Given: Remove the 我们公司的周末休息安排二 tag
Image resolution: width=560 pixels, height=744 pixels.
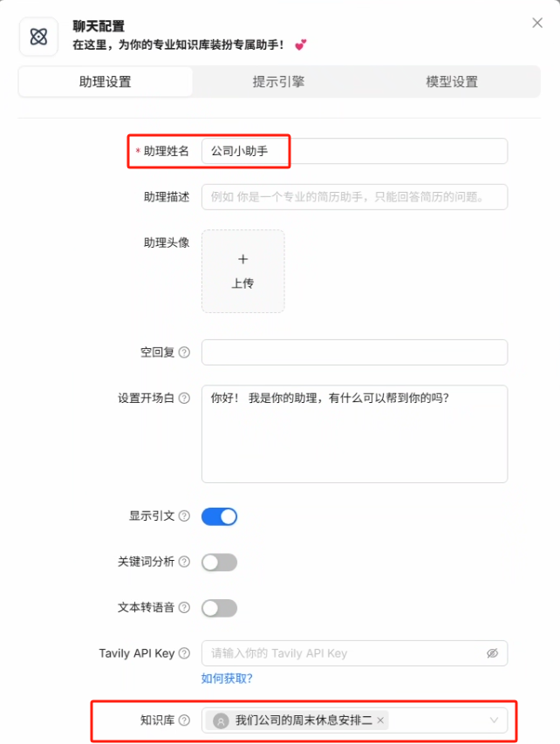Looking at the screenshot, I should click(x=380, y=720).
